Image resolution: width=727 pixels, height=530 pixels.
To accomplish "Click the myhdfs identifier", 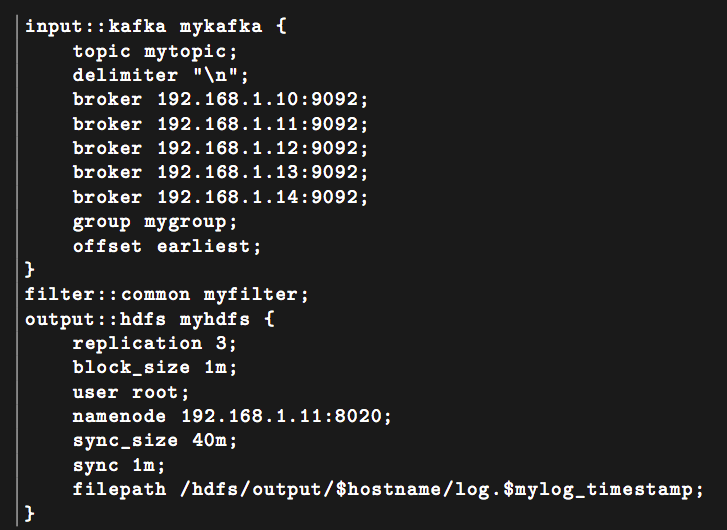I will (x=216, y=319).
